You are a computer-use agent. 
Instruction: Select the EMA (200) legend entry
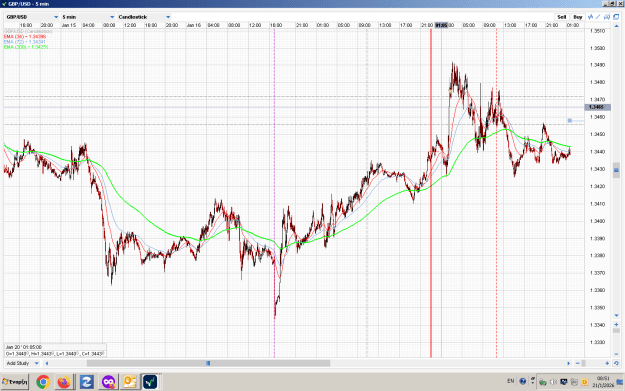(26, 47)
